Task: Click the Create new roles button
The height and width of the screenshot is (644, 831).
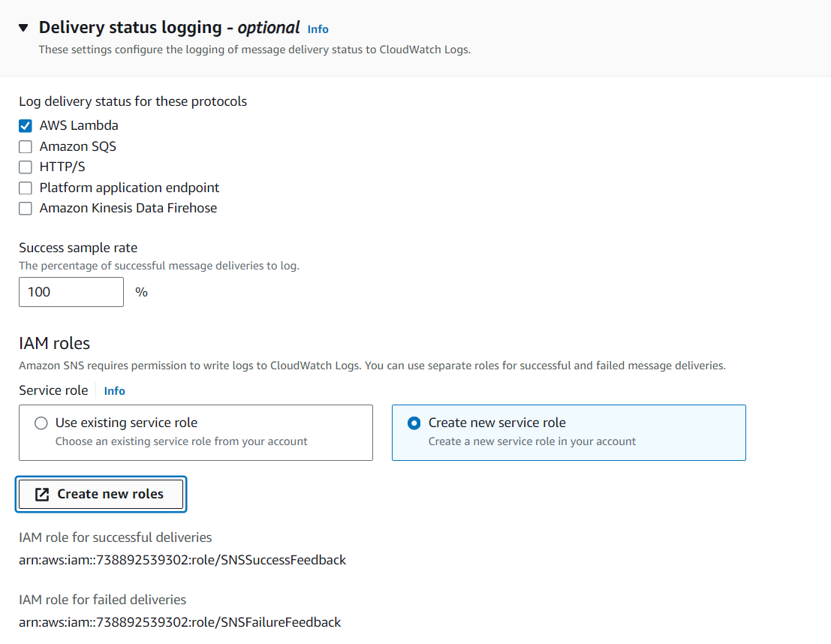Action: [101, 494]
